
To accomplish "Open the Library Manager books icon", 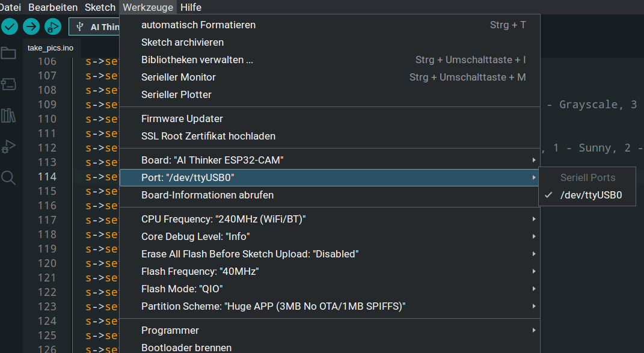I will pos(8,115).
